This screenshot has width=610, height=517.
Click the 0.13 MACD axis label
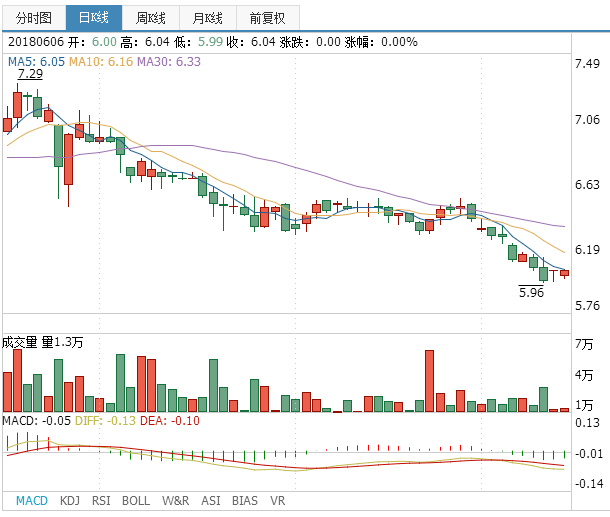tap(587, 423)
